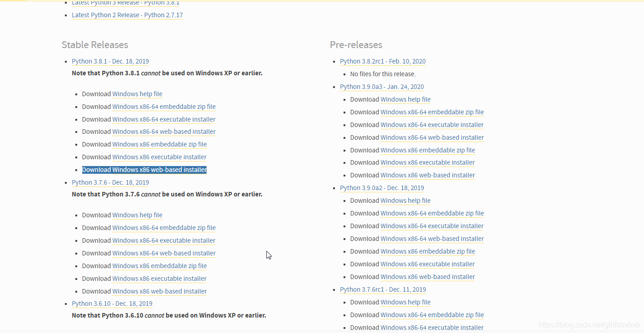This screenshot has height=333, width=644.
Task: Open Python 3.9.0a3 - Jan. 24, 2020 pre-release
Action: point(382,87)
